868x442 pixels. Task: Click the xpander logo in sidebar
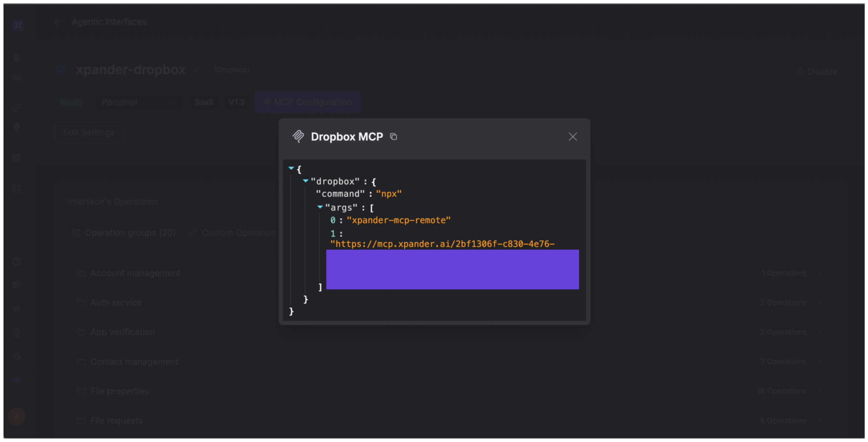tap(18, 25)
